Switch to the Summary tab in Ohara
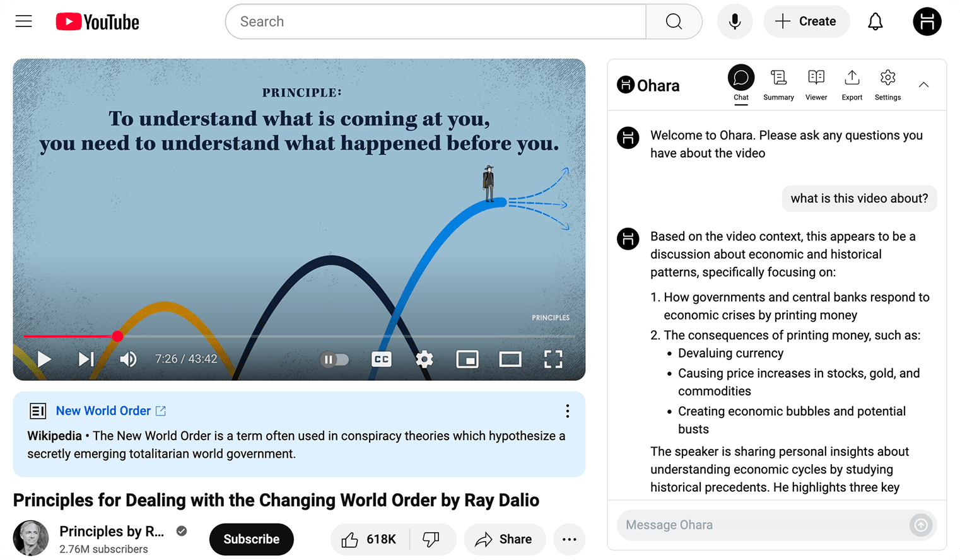The width and height of the screenshot is (960, 560). (778, 85)
